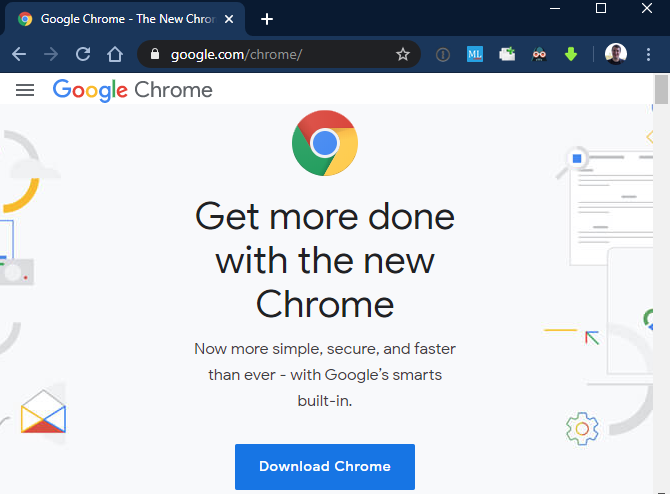Click the green download arrow extension

(571, 54)
